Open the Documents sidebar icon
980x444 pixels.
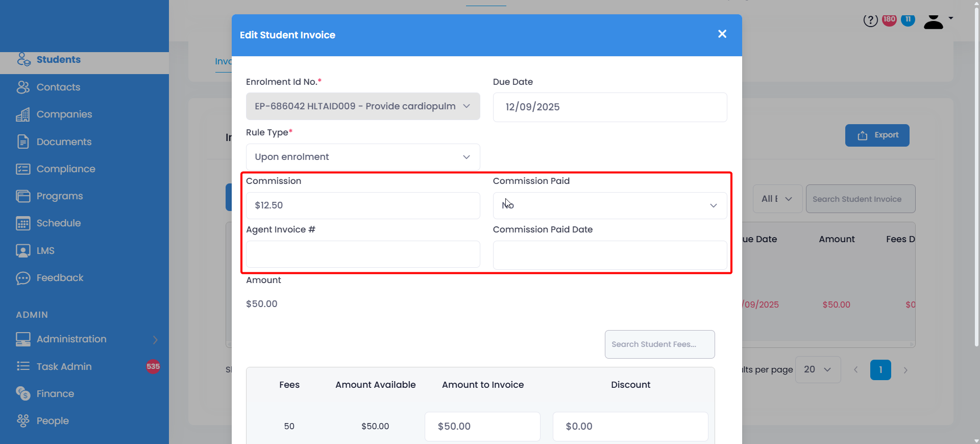(x=23, y=142)
